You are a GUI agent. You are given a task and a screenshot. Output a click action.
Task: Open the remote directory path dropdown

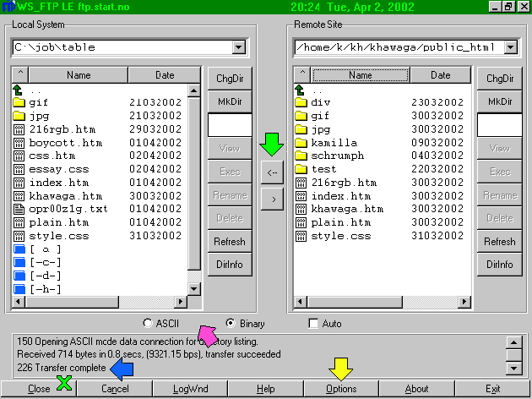point(511,47)
